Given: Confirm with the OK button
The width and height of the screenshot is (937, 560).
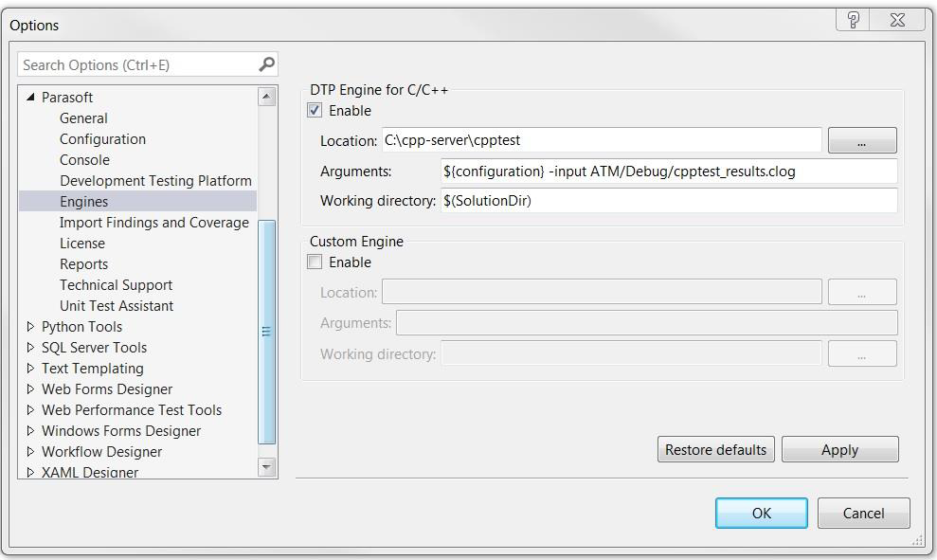Looking at the screenshot, I should click(762, 514).
